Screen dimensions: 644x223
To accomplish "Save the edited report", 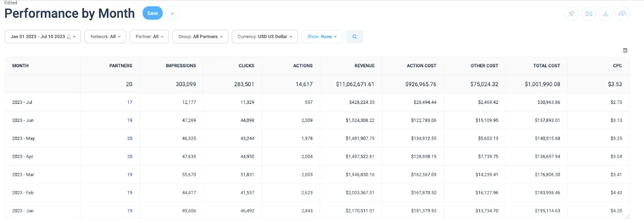I will tap(153, 13).
